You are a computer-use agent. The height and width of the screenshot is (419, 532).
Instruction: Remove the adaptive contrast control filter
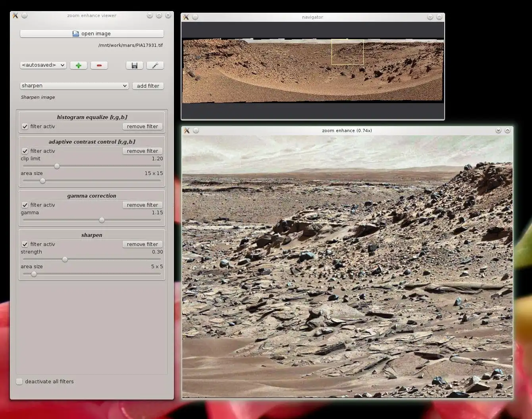[143, 151]
